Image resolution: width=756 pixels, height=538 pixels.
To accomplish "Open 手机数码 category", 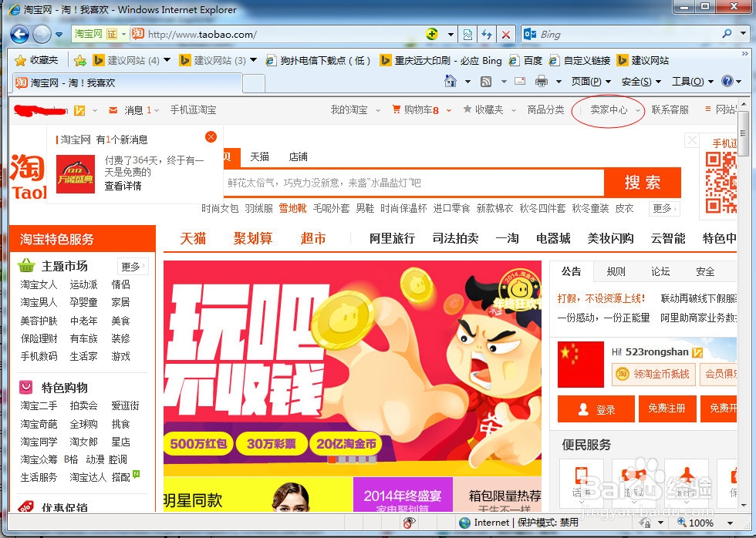I will click(x=39, y=356).
